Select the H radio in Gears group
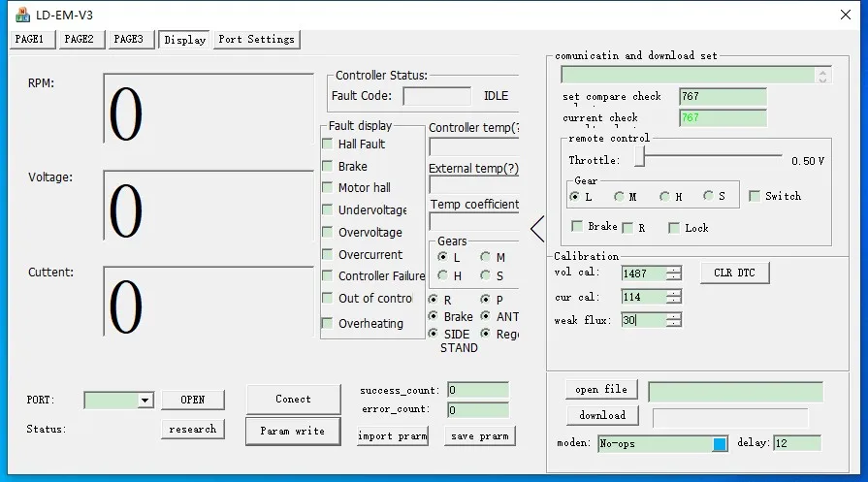The height and width of the screenshot is (482, 868). pos(442,275)
